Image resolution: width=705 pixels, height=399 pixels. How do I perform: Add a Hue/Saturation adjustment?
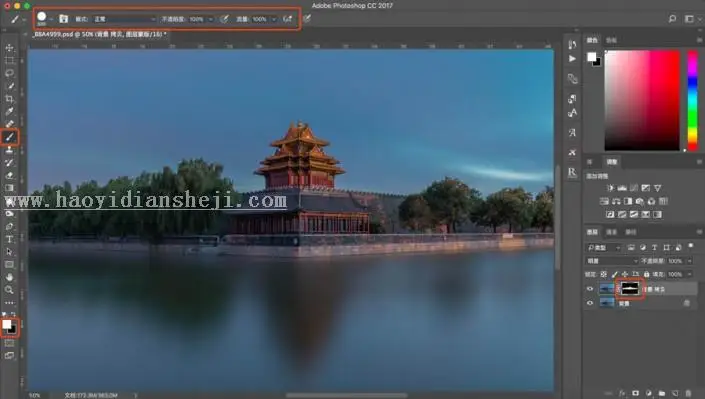point(604,201)
